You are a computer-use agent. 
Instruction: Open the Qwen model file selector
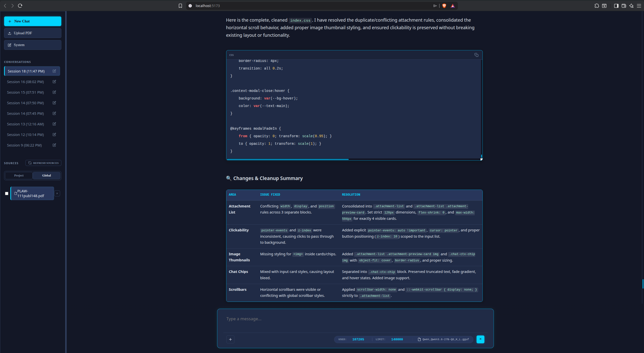tap(443, 339)
